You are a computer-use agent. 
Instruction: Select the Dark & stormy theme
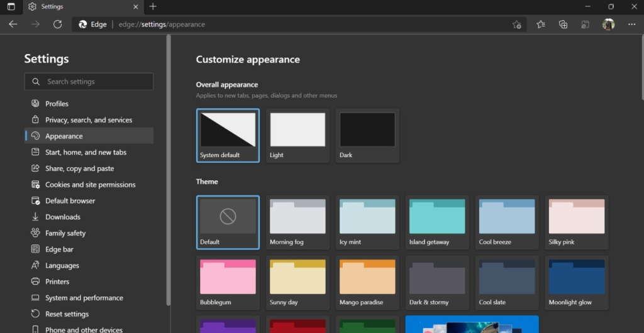click(438, 283)
